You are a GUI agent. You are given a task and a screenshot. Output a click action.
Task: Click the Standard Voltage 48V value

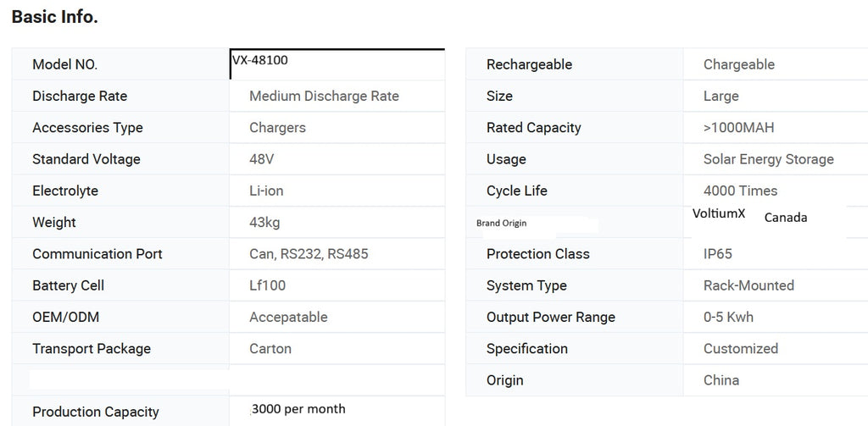coord(262,159)
